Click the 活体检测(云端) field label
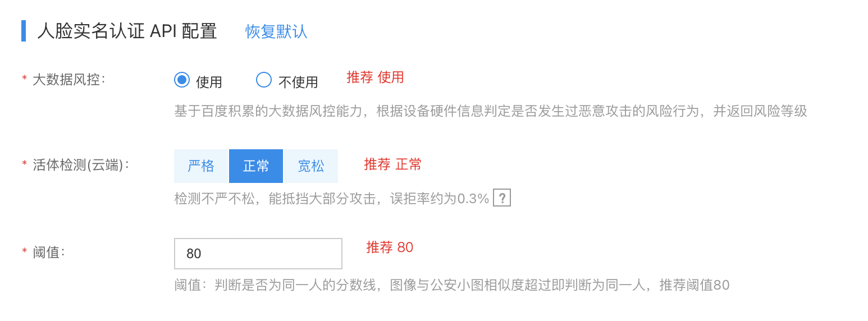The image size is (868, 321). pyautogui.click(x=81, y=164)
